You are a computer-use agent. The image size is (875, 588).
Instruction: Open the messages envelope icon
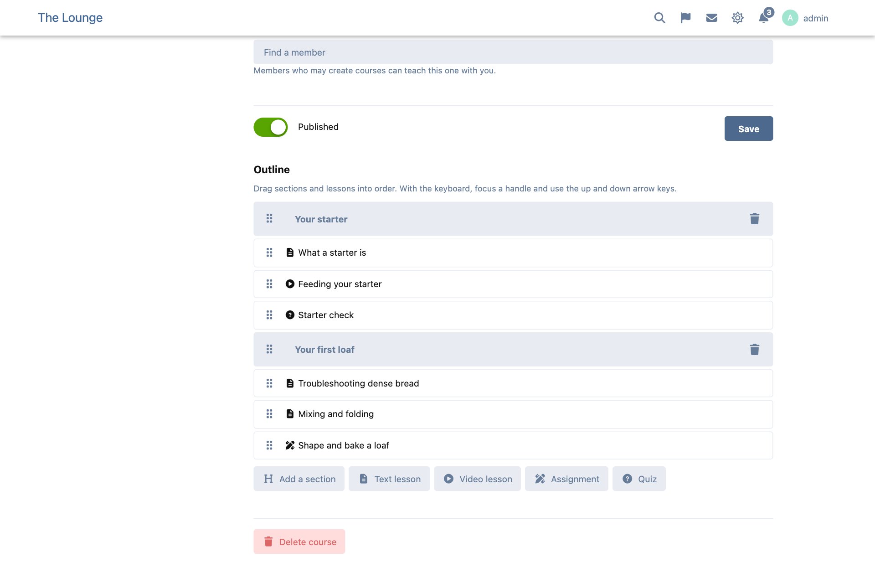pos(711,18)
